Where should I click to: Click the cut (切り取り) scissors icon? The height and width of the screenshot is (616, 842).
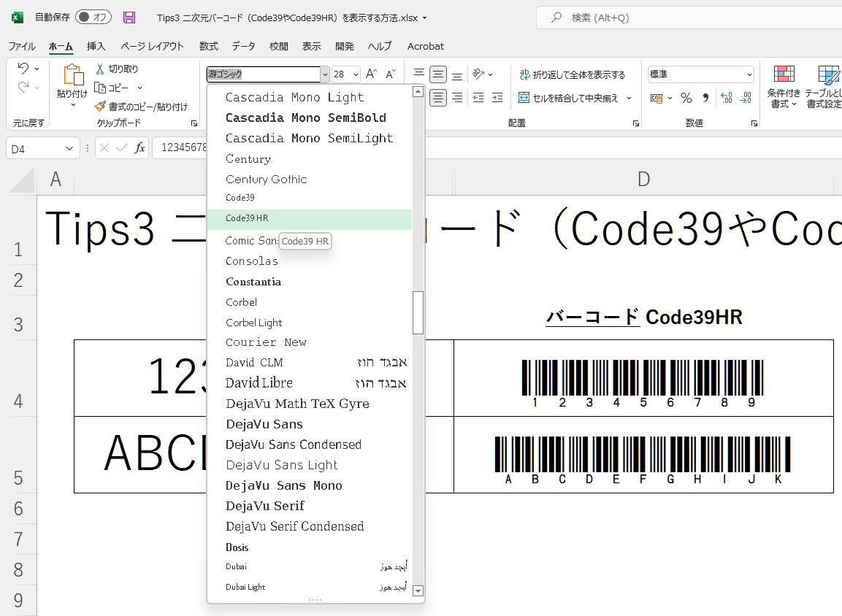point(101,69)
